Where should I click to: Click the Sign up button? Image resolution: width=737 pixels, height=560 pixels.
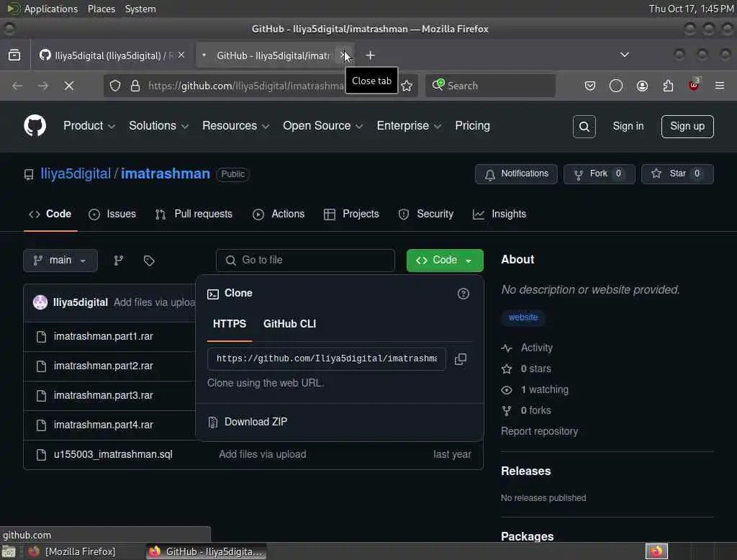pos(687,127)
